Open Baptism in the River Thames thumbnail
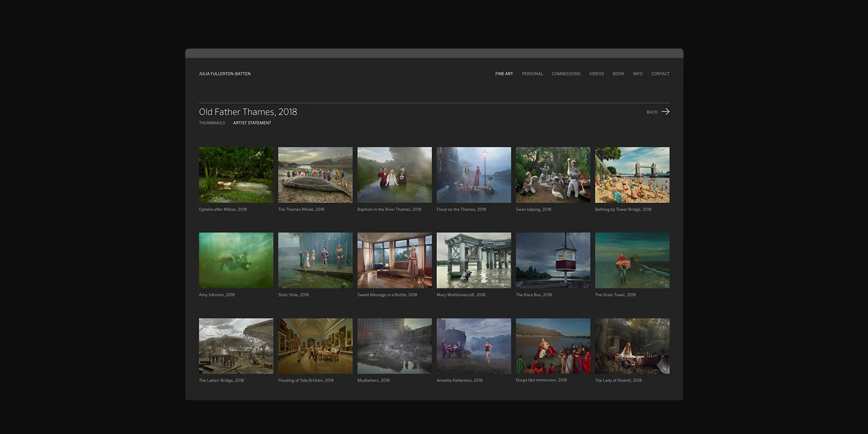 [395, 175]
